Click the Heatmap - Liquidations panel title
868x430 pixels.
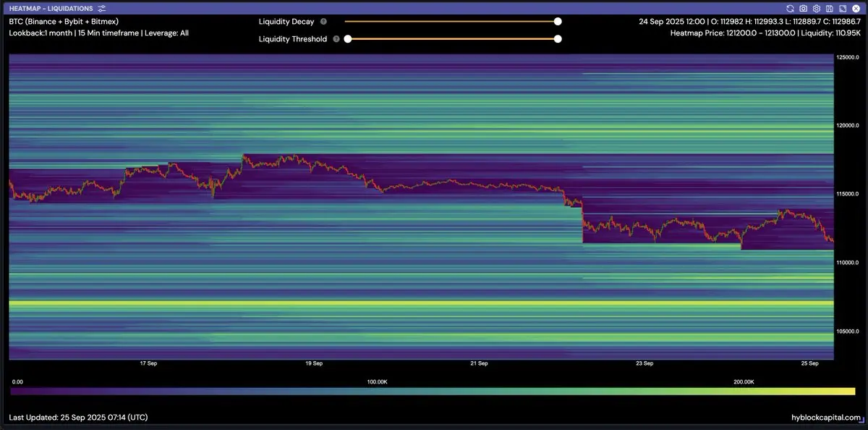pyautogui.click(x=51, y=8)
